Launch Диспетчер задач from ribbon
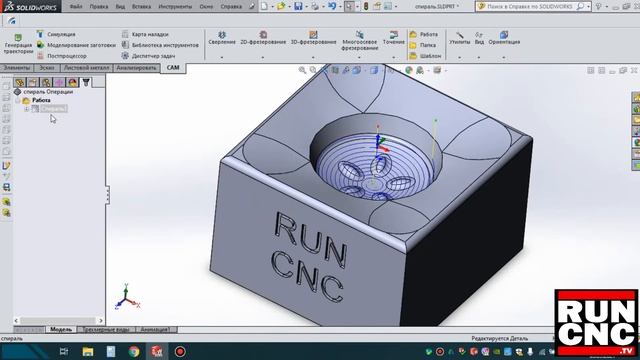 (x=149, y=56)
